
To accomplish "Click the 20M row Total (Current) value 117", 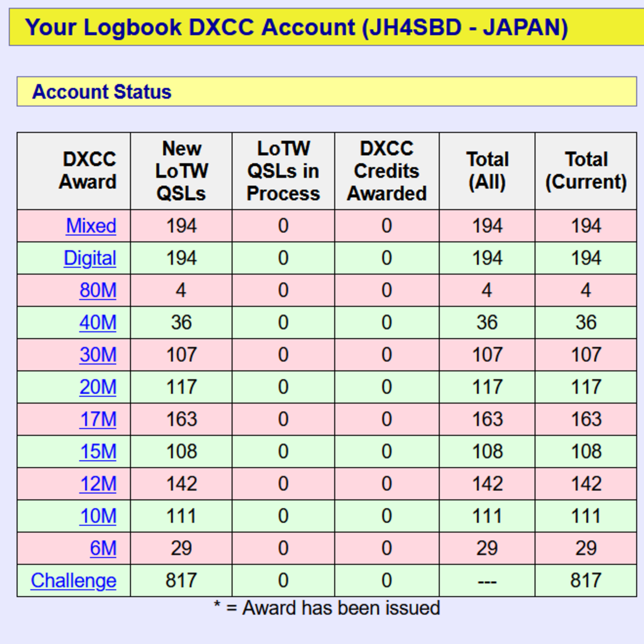I will tap(586, 387).
